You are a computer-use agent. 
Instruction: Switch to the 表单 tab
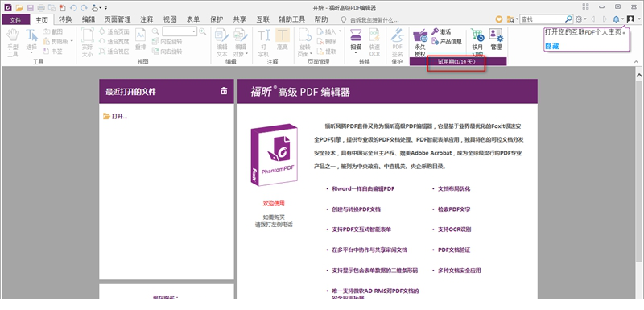[x=193, y=19]
